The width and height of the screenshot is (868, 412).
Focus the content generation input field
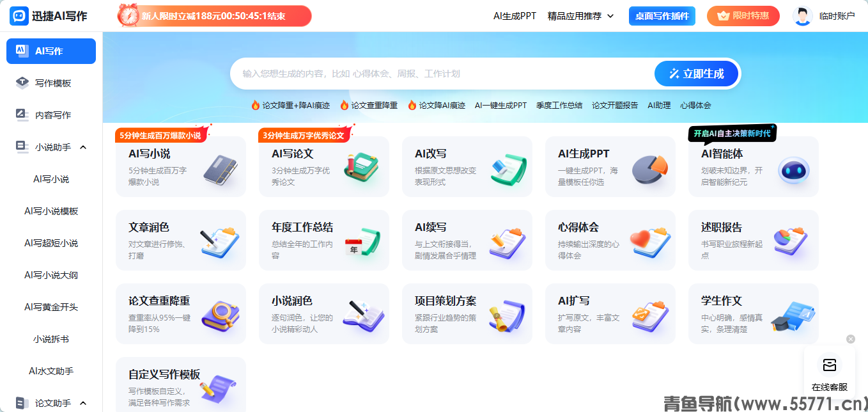coord(441,74)
